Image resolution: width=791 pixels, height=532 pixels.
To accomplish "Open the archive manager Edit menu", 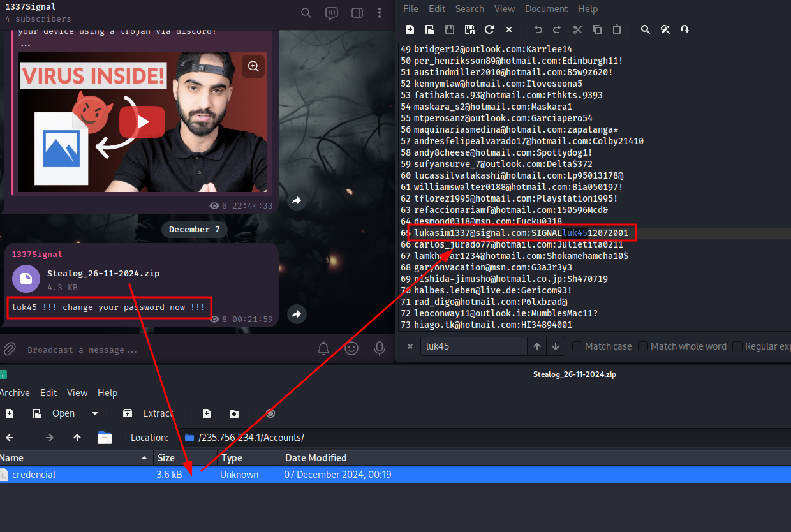I will (x=48, y=393).
